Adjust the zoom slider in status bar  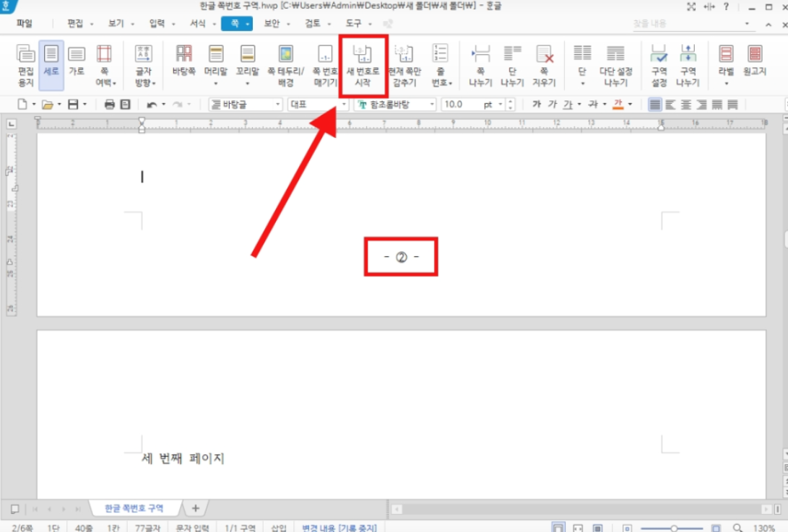point(673,528)
